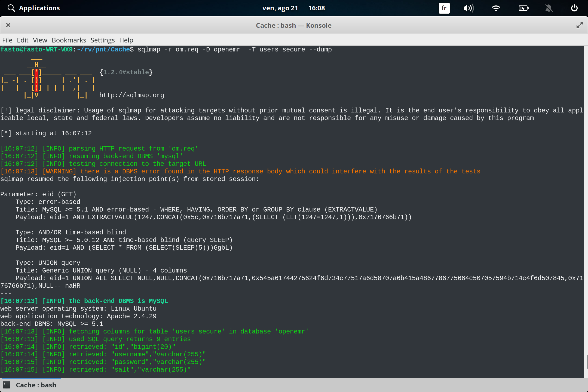Toggle fullscreen with the diagonal arrows icon
588x392 pixels.
579,25
